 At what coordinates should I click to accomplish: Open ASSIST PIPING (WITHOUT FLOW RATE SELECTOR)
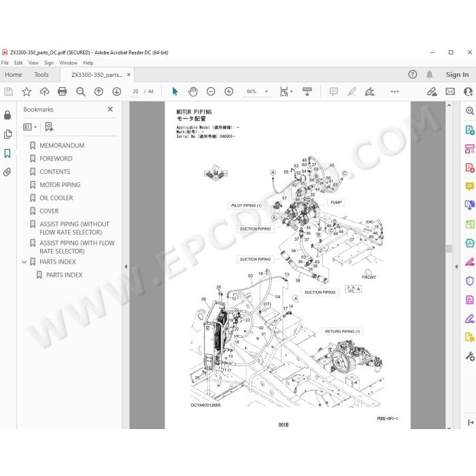pos(74,228)
